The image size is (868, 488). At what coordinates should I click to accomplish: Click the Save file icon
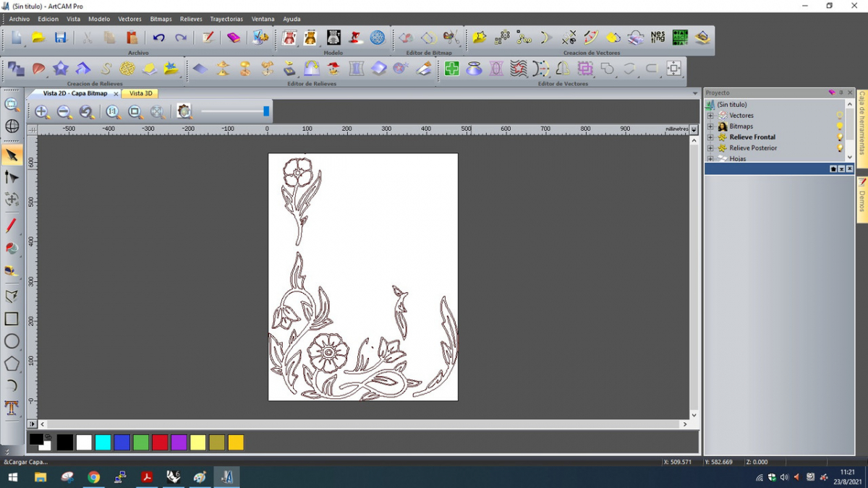click(x=61, y=38)
